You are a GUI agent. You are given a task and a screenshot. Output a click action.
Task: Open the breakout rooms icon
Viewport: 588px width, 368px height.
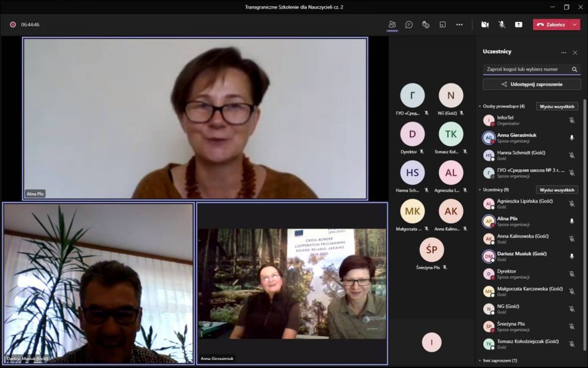coord(442,25)
